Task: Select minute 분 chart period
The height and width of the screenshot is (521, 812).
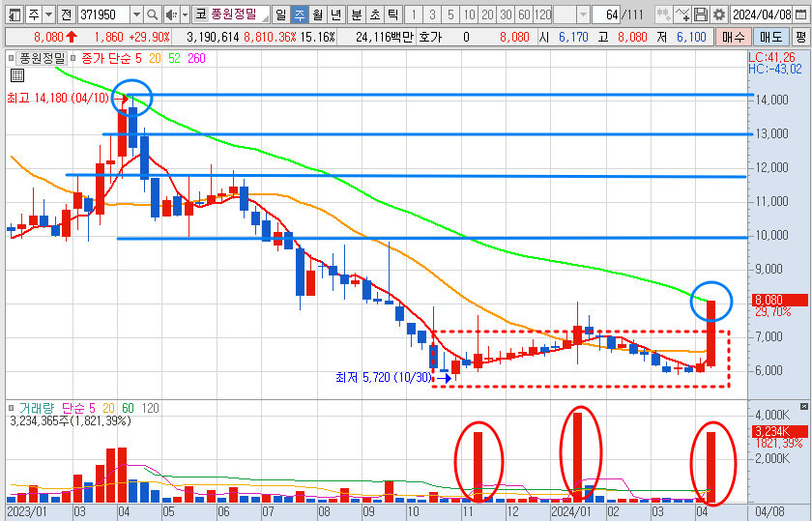Action: pos(357,14)
